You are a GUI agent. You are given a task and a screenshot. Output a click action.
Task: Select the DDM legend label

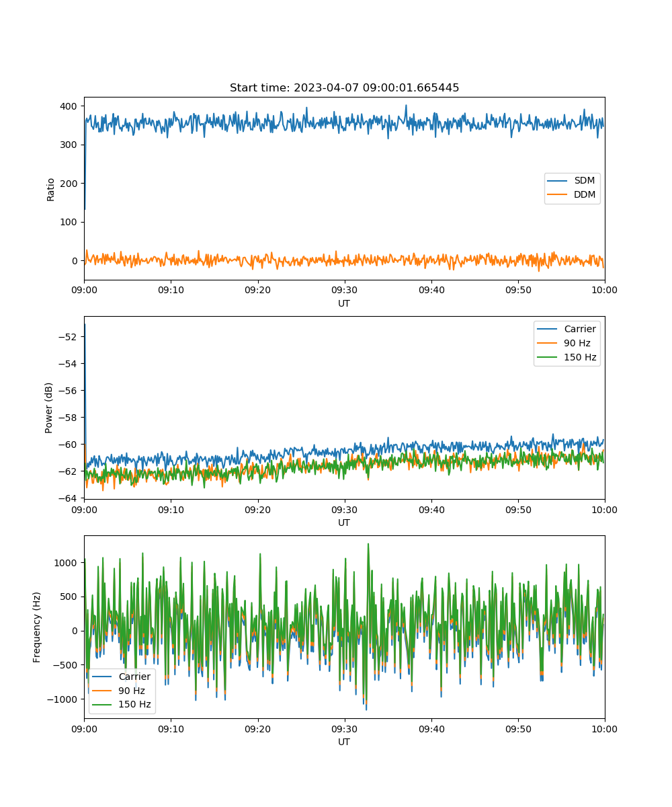[x=585, y=195]
